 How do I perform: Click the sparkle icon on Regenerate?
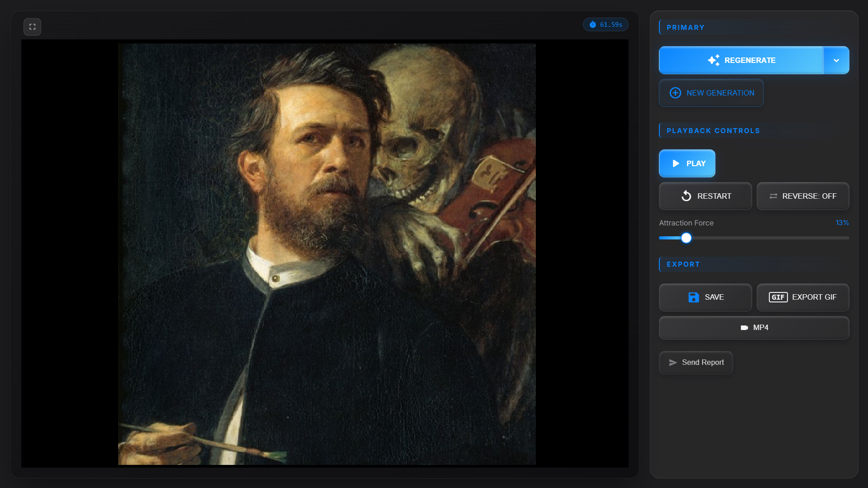coord(714,60)
